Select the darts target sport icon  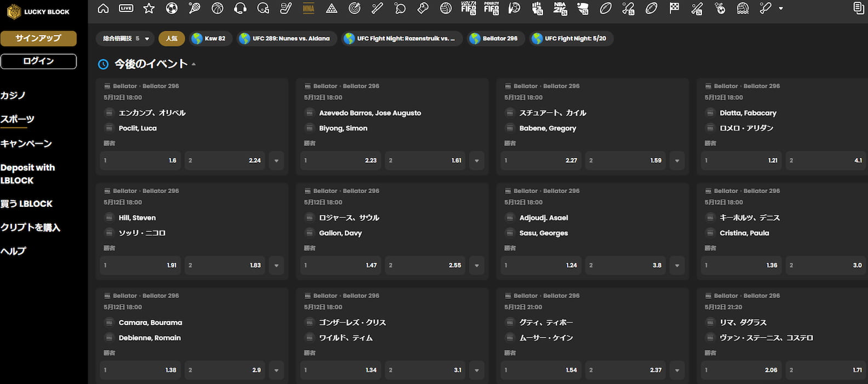click(x=355, y=8)
